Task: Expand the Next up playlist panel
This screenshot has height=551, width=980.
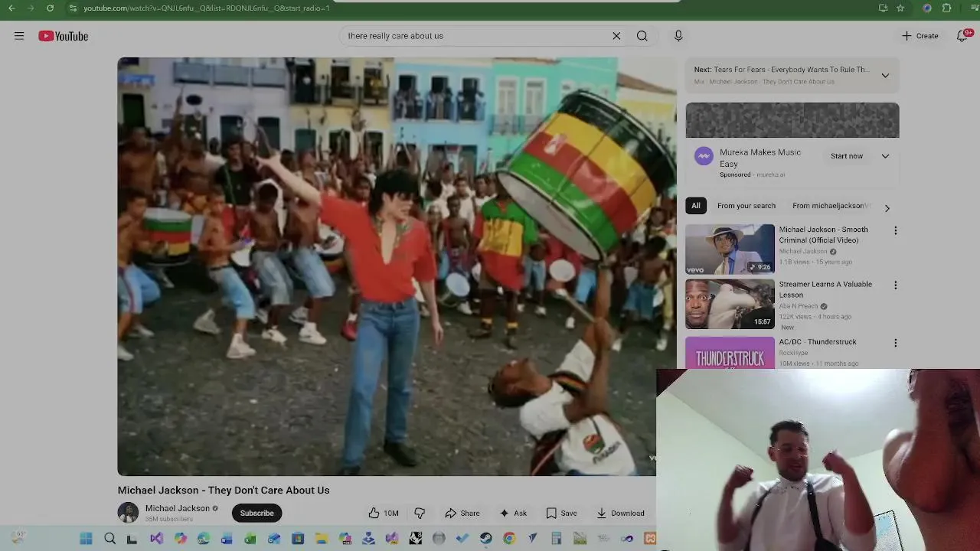Action: (x=885, y=75)
